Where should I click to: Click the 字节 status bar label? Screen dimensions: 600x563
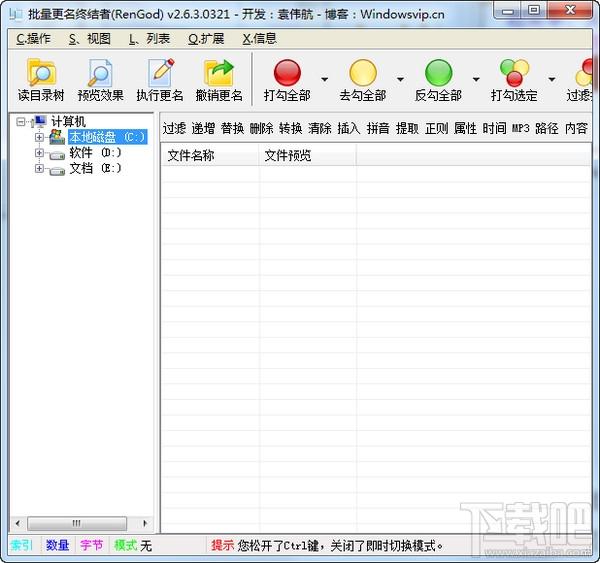91,545
